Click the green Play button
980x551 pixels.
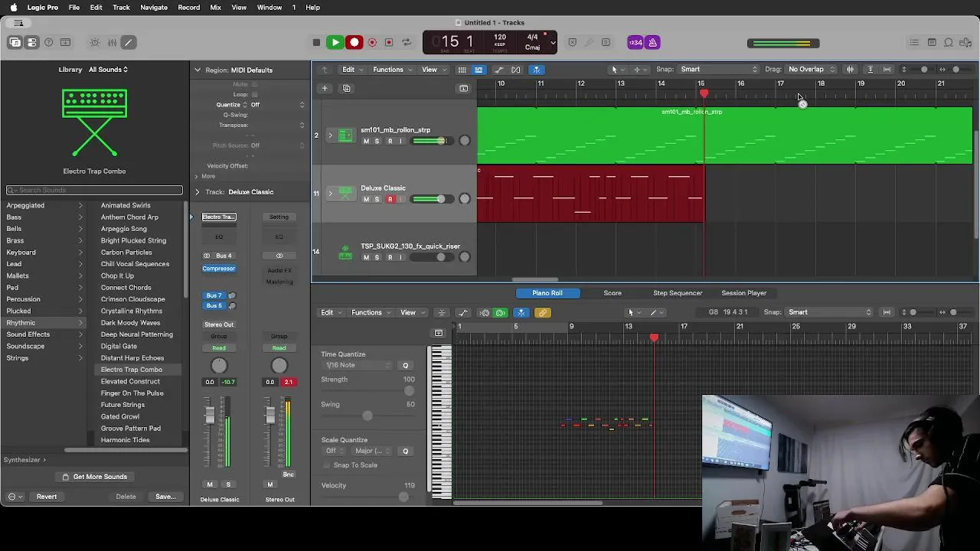point(335,42)
